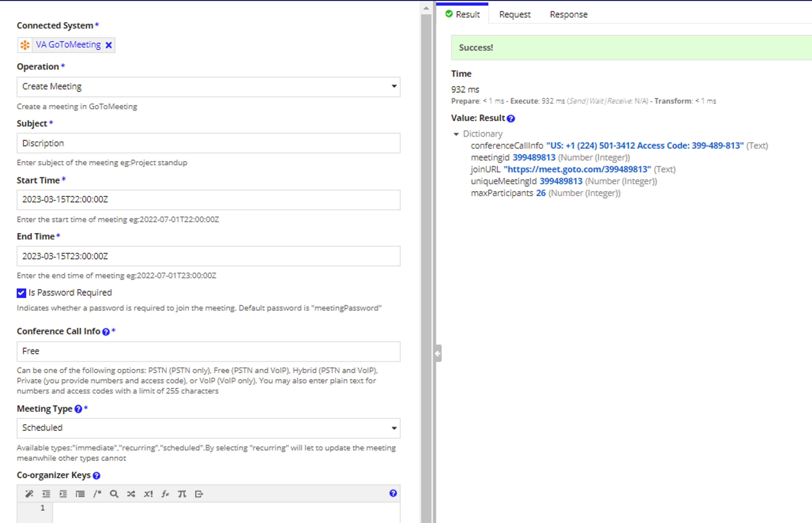
Task: Switch to the Response tab
Action: coord(569,15)
